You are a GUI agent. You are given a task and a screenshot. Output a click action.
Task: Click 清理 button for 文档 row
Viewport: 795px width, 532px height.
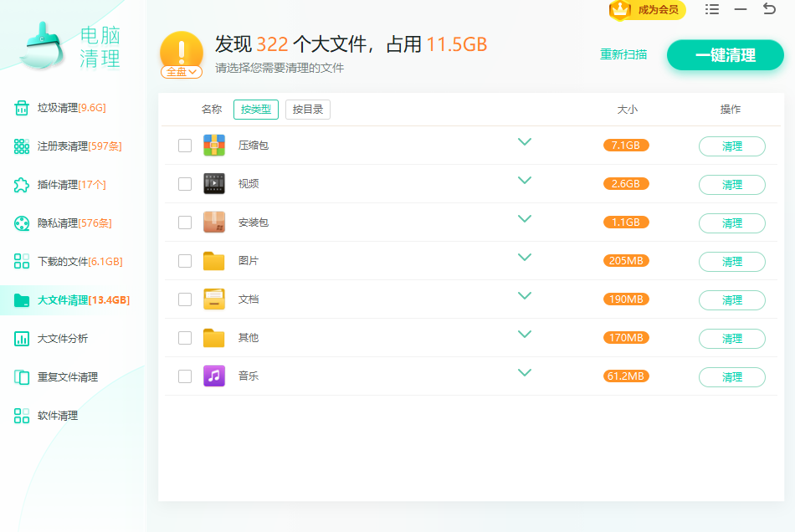click(731, 300)
